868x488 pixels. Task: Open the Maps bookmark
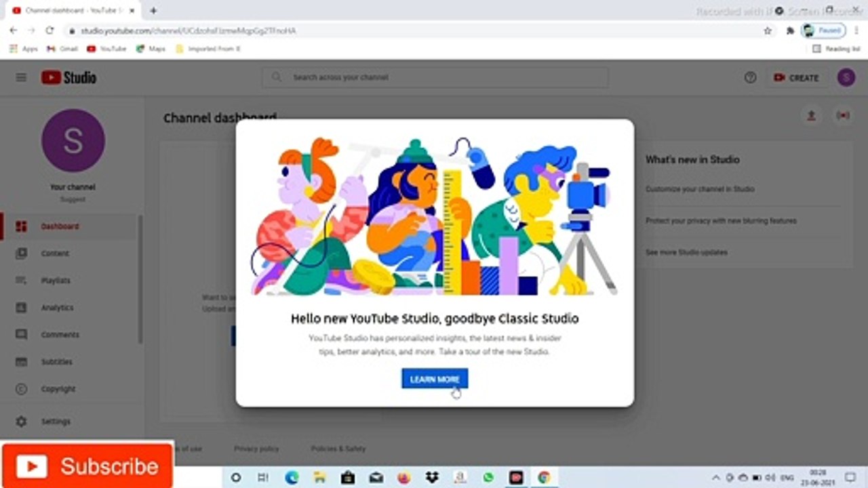[x=151, y=49]
